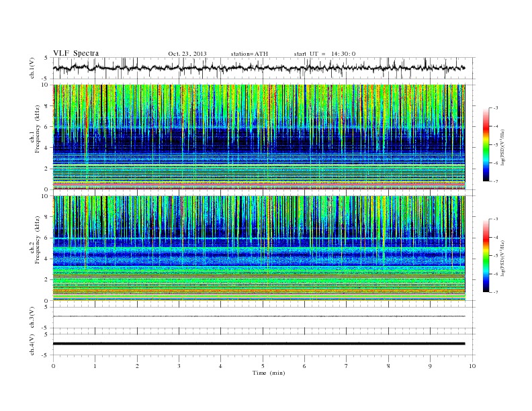The width and height of the screenshot is (532, 411).
Task: Click time-axis tick label '2'
Action: pyautogui.click(x=137, y=366)
